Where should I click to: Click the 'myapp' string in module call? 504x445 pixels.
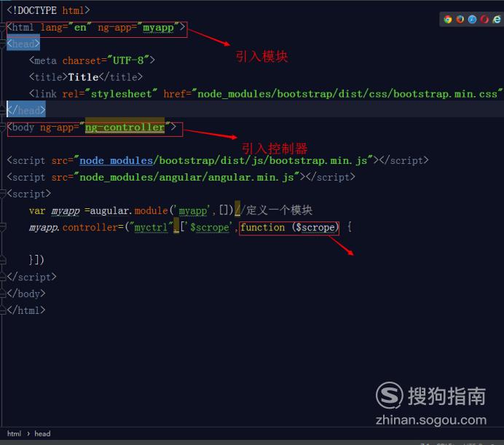(x=192, y=211)
